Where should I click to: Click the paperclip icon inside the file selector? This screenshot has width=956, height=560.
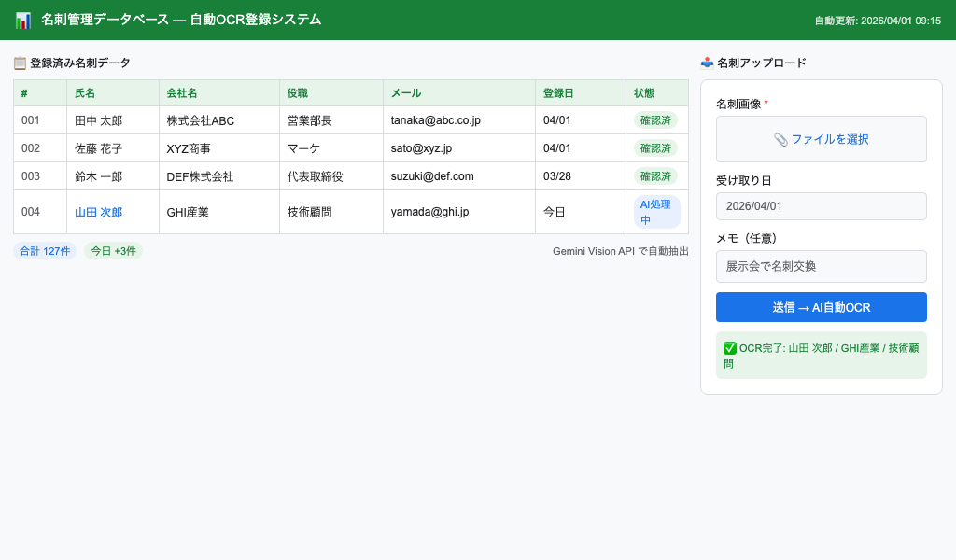[x=781, y=138]
